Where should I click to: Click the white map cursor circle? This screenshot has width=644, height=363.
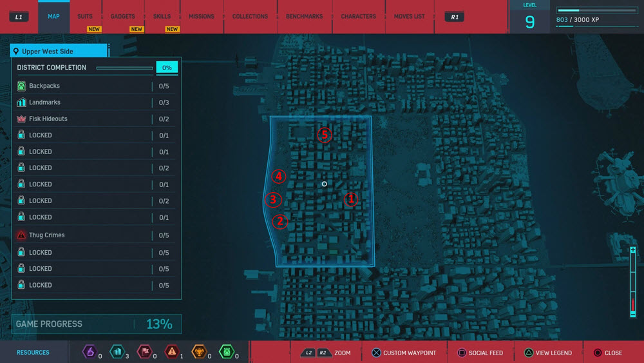325,184
